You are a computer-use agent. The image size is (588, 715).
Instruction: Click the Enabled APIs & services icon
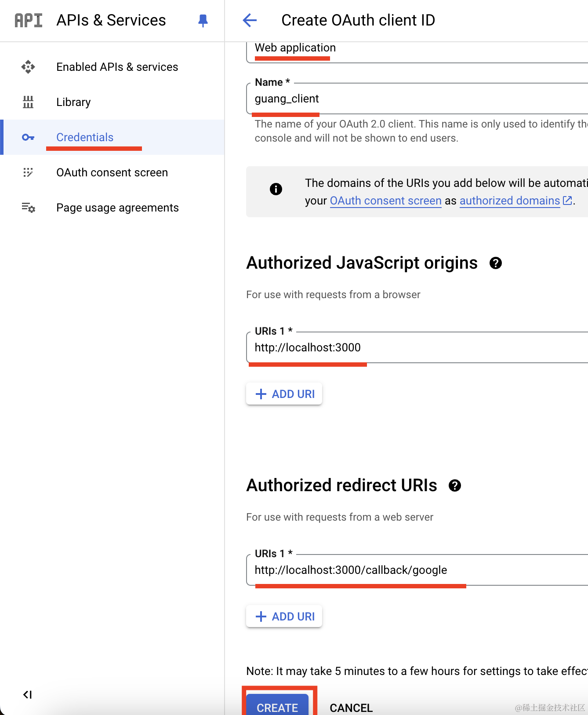[x=28, y=67]
